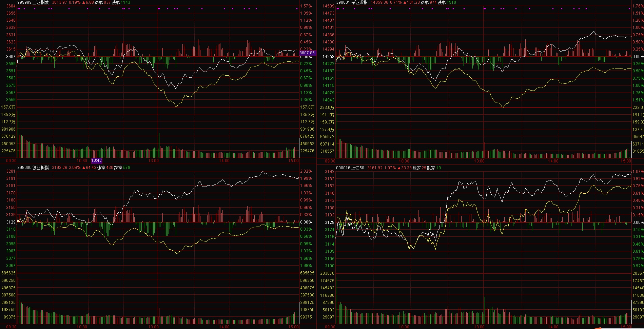Viewport: 644px width, 329px height.
Task: Select the 涨家 29 advancers count
Action: click(419, 168)
